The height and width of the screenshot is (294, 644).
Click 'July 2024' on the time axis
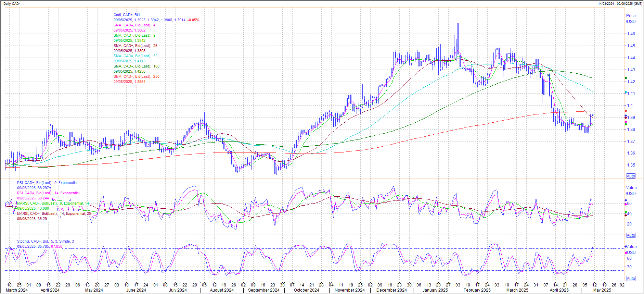point(178,290)
